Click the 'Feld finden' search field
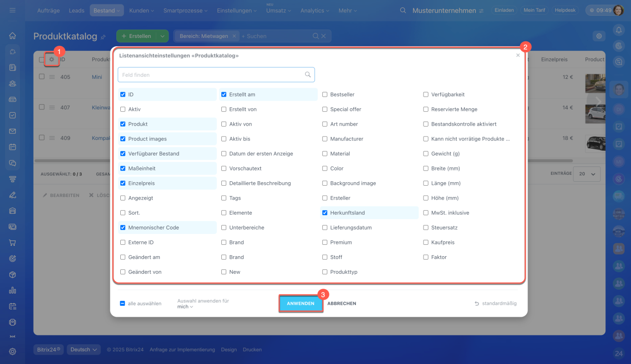 pyautogui.click(x=216, y=75)
